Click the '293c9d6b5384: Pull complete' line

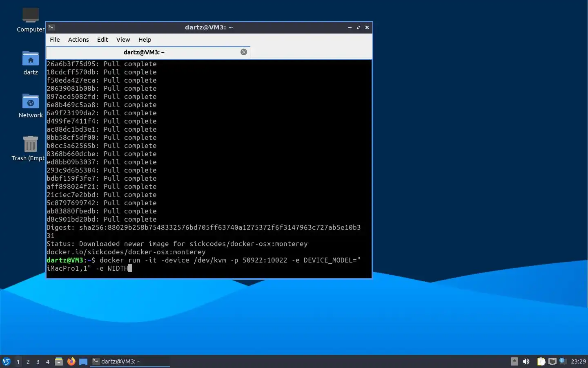pos(101,170)
